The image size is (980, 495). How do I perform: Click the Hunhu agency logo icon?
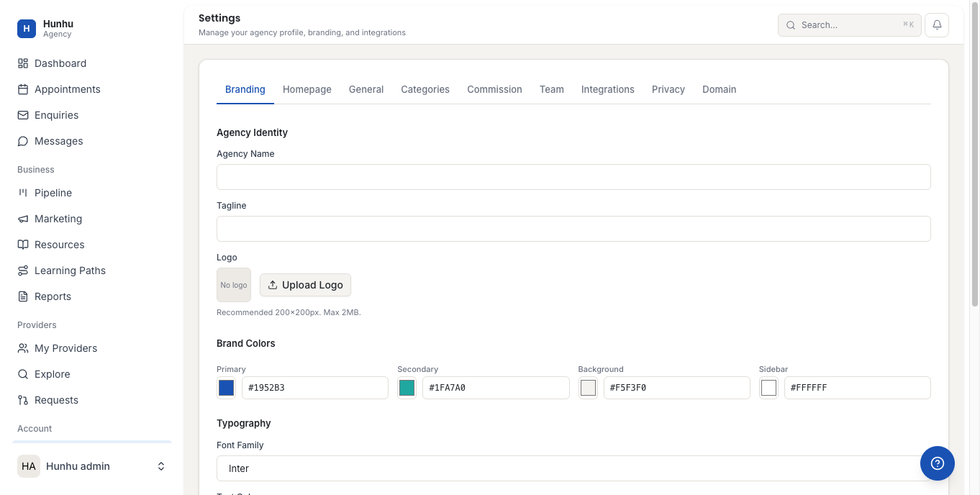(x=27, y=29)
